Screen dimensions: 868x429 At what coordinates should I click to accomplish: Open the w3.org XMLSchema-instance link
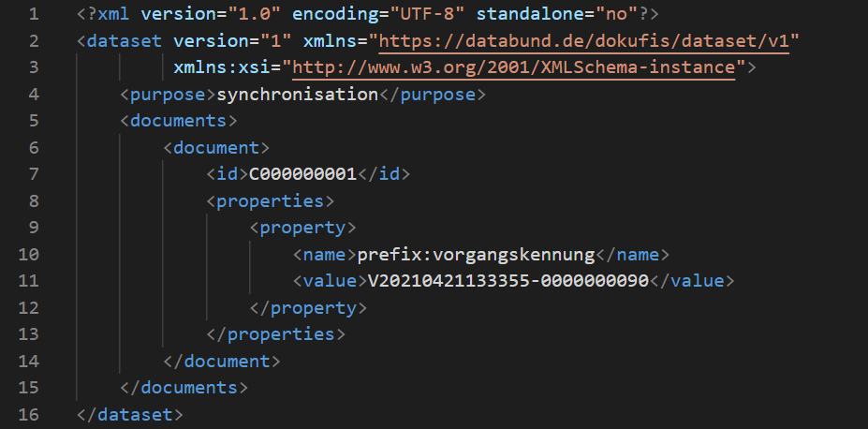pos(514,67)
